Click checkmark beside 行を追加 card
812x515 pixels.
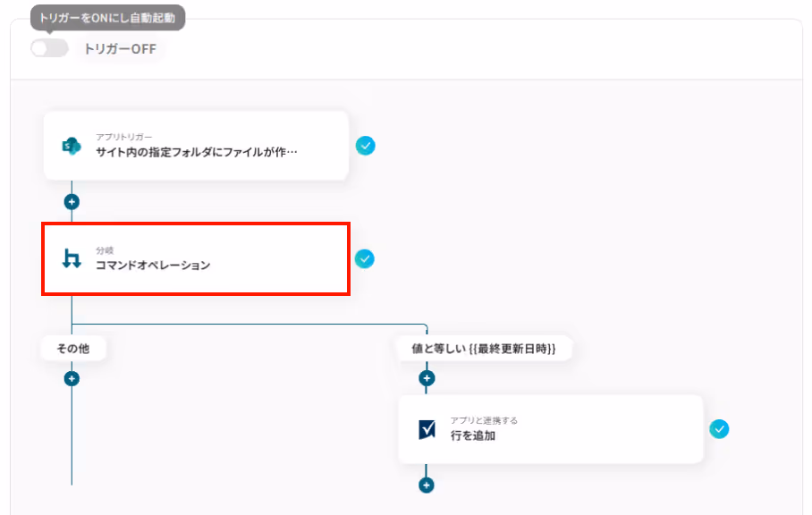coord(719,429)
